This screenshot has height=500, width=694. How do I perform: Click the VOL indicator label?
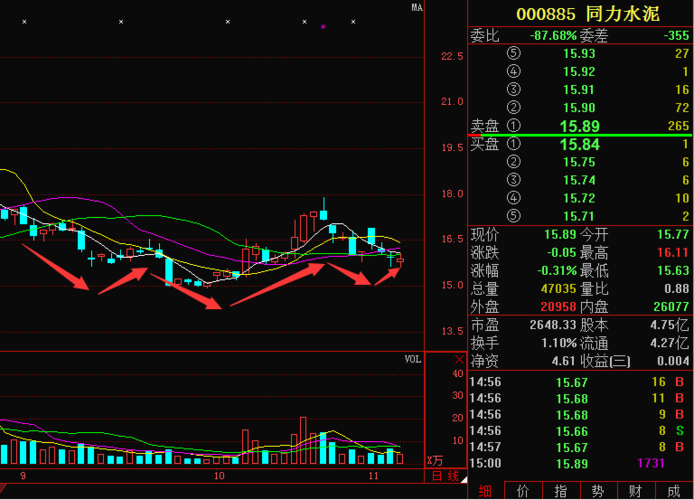pos(413,359)
